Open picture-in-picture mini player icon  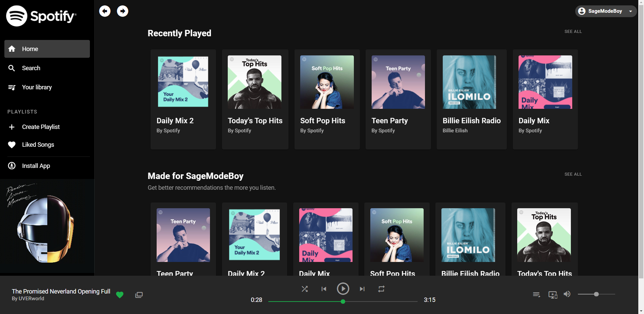[x=139, y=295]
